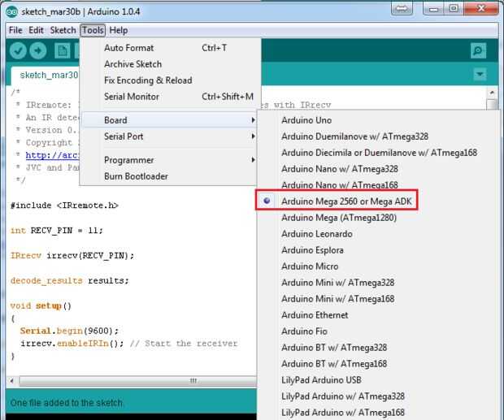Click the #include <IRremote.h> line

click(x=64, y=206)
